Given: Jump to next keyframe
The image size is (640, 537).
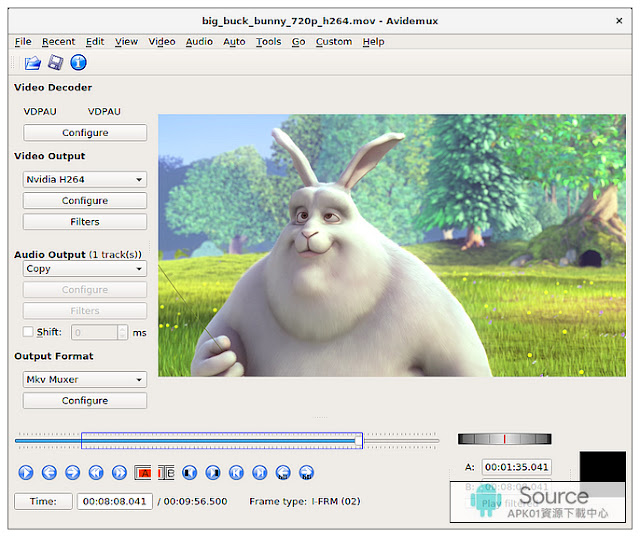Looking at the screenshot, I should [x=120, y=473].
